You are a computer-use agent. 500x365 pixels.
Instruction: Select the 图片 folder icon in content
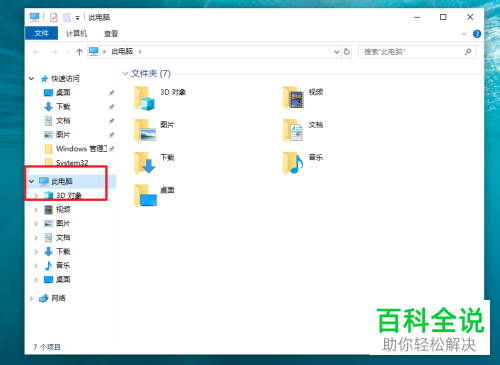145,130
